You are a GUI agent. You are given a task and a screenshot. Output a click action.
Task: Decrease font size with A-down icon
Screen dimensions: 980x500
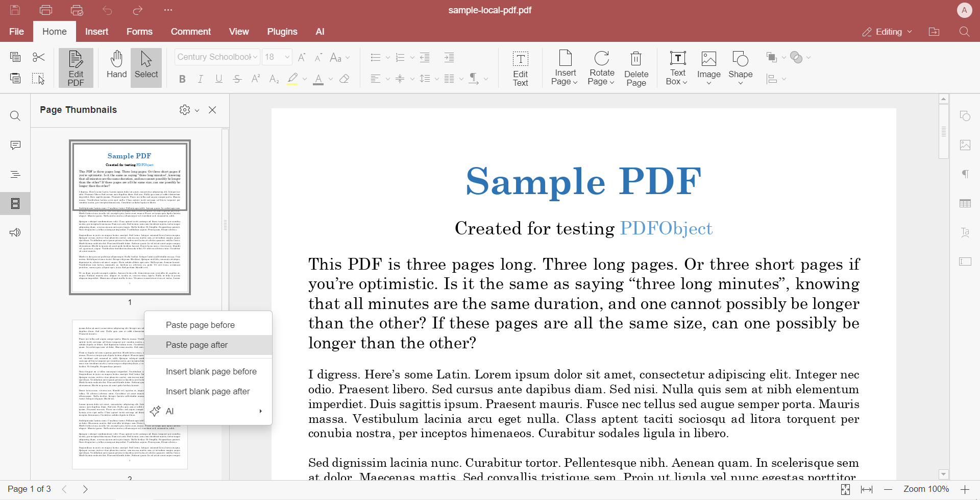[318, 57]
